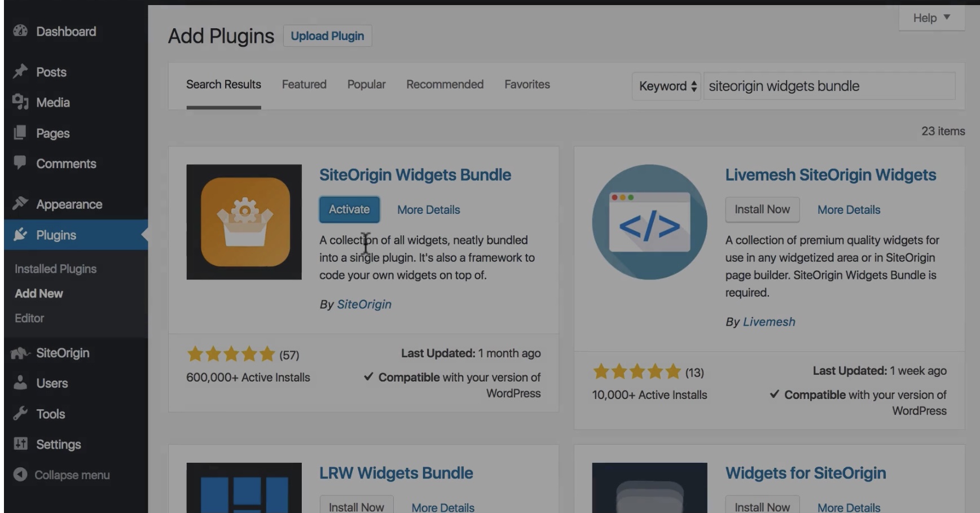Open the SiteOrigin author link

(x=364, y=304)
